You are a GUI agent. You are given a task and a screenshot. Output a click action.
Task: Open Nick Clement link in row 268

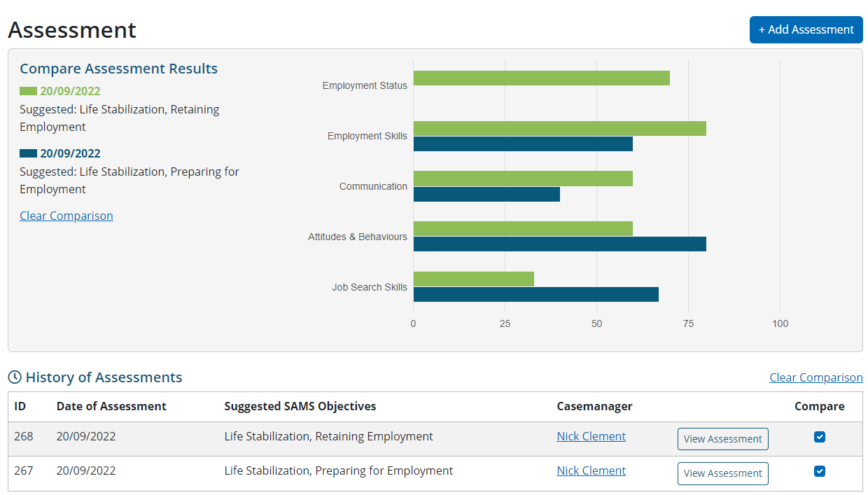click(x=591, y=436)
